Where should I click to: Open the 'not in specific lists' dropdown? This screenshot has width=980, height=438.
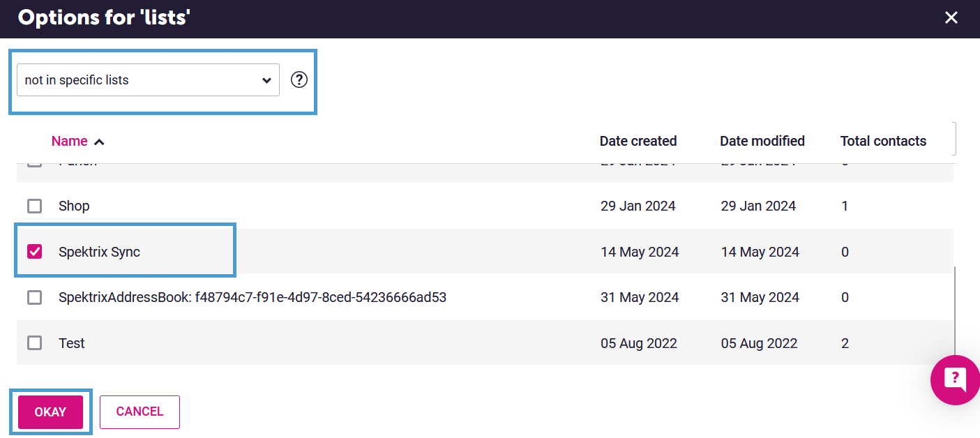click(x=148, y=80)
